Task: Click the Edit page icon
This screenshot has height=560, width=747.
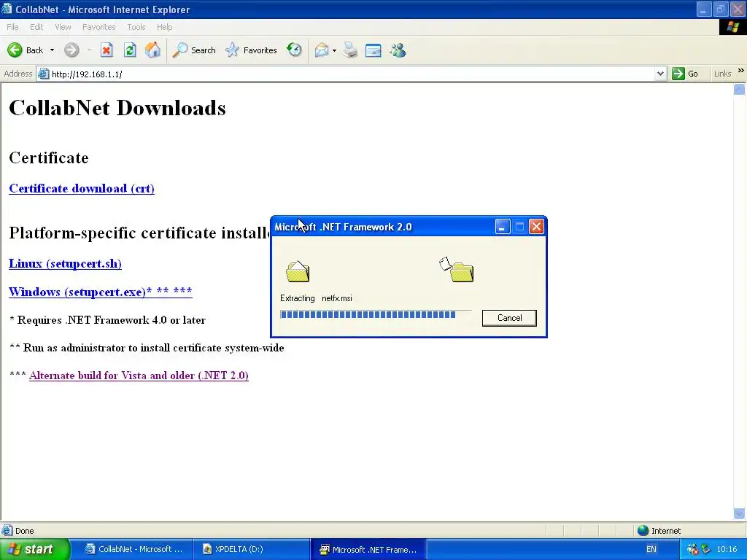Action: [x=373, y=50]
